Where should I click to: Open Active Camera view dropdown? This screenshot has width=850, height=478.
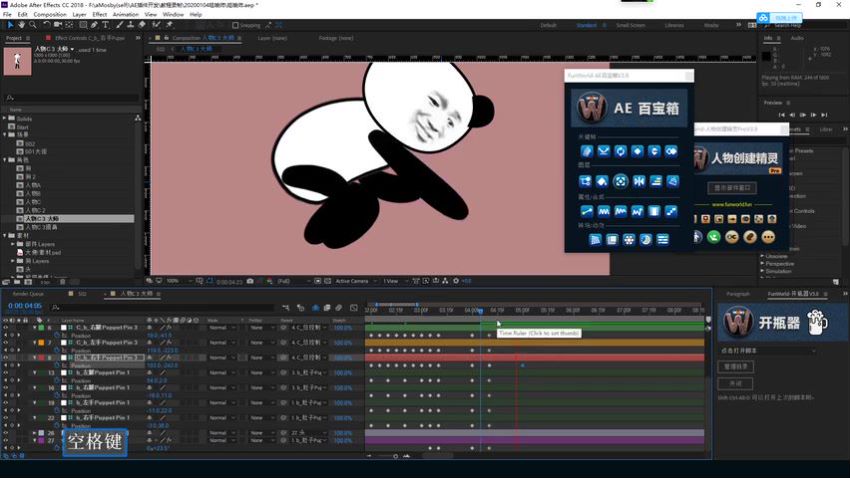pyautogui.click(x=355, y=281)
